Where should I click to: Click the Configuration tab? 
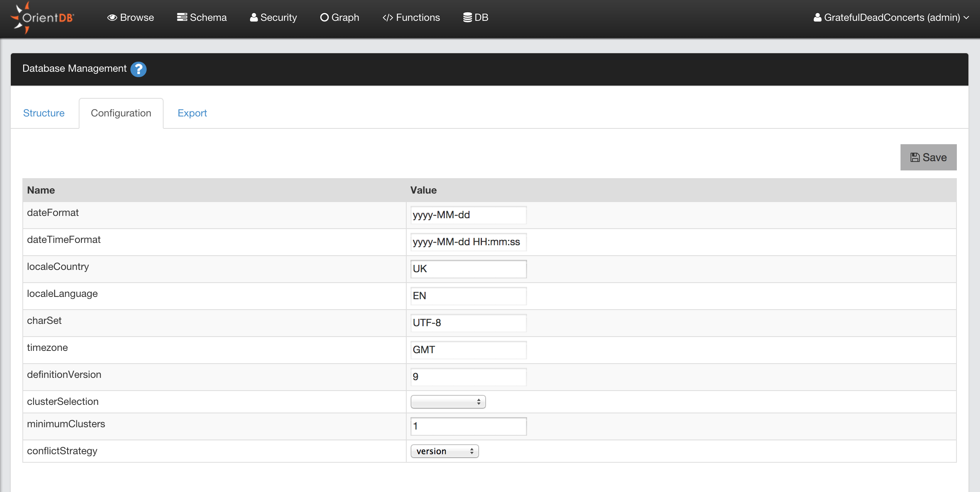(x=120, y=113)
